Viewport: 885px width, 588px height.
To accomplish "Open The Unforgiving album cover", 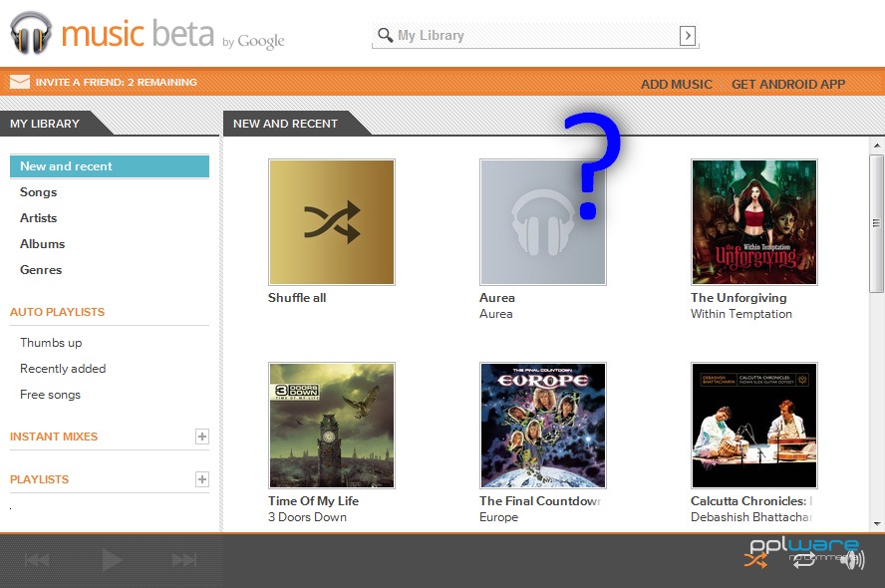I will pos(754,222).
